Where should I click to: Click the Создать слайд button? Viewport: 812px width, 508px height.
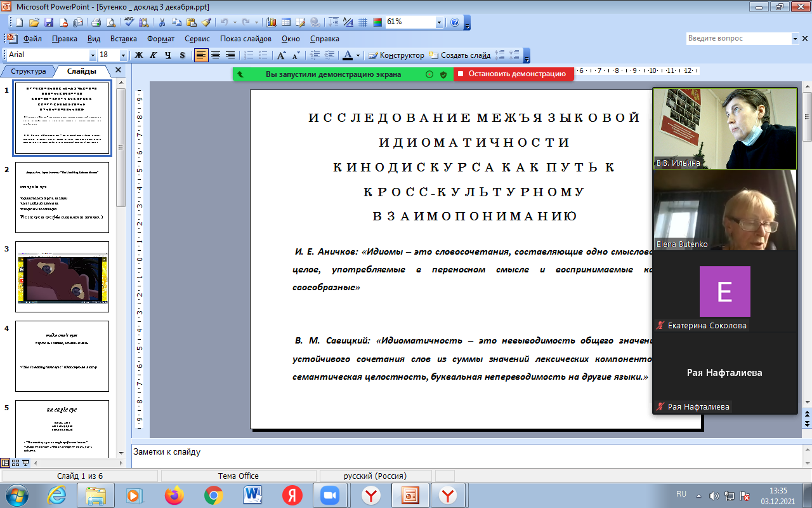tap(459, 55)
